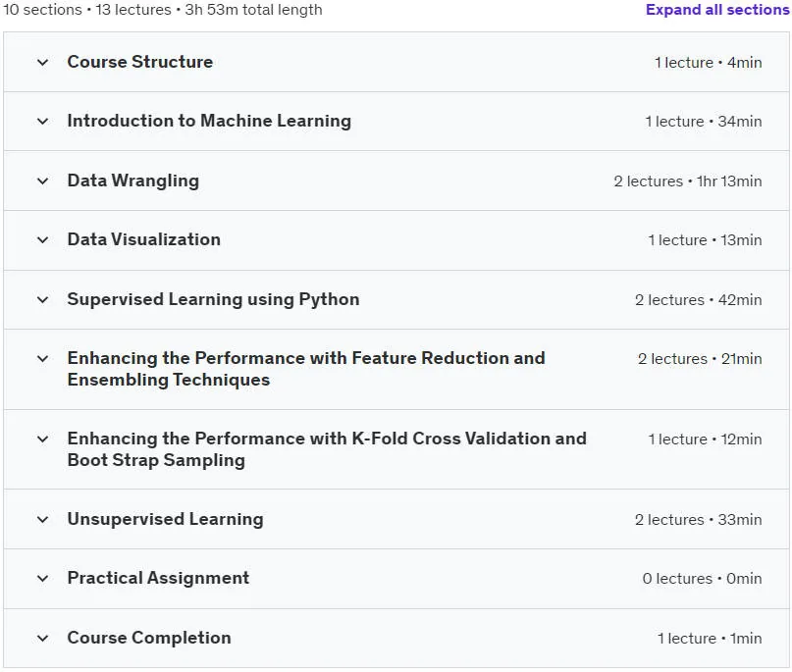Select Supervised Learning using Python title
Image resolution: width=792 pixels, height=672 pixels.
(213, 299)
